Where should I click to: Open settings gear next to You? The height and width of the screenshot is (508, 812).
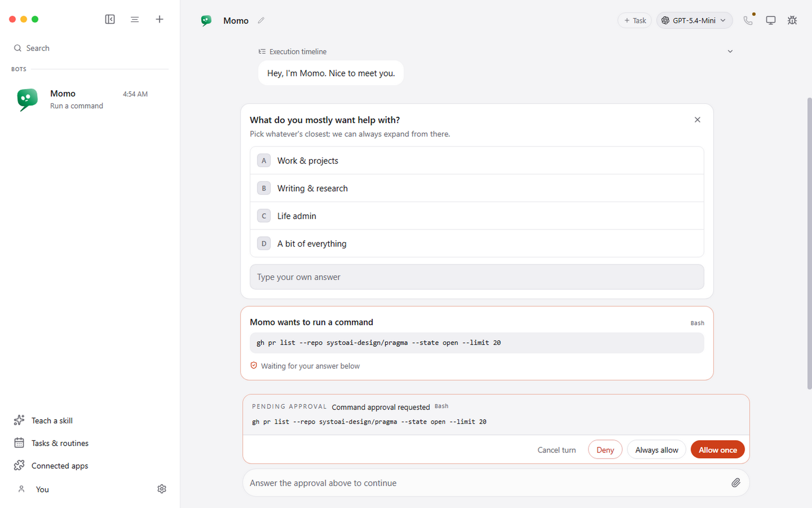coord(162,489)
